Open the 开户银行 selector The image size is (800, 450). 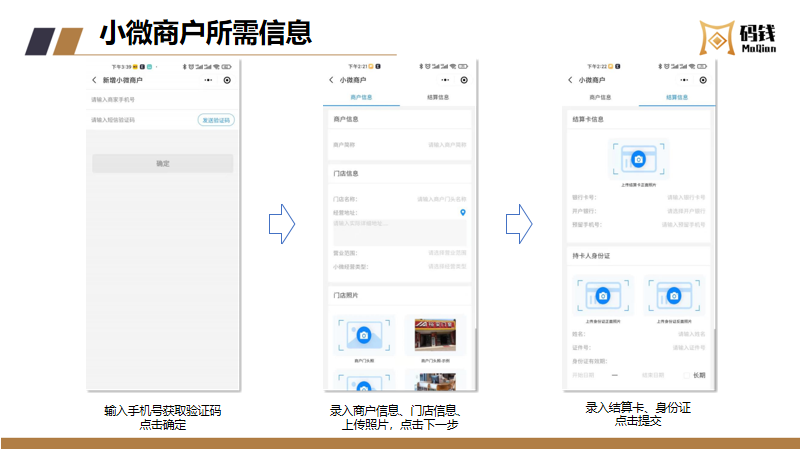(x=684, y=211)
